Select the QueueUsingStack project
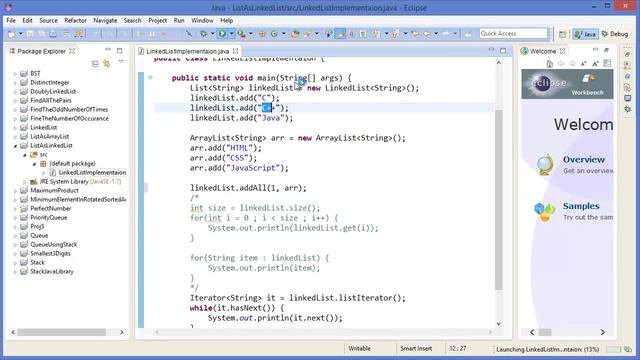Image resolution: width=640 pixels, height=360 pixels. 53,244
